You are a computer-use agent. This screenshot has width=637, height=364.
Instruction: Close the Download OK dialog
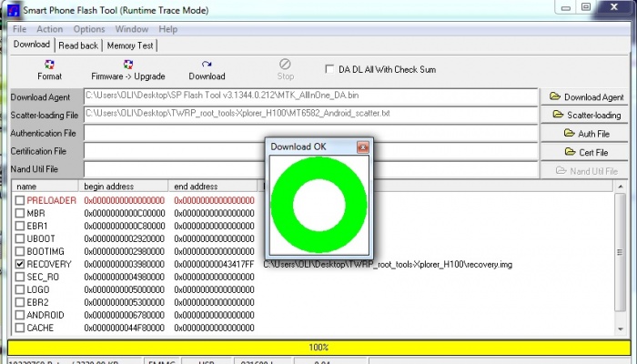pos(363,147)
